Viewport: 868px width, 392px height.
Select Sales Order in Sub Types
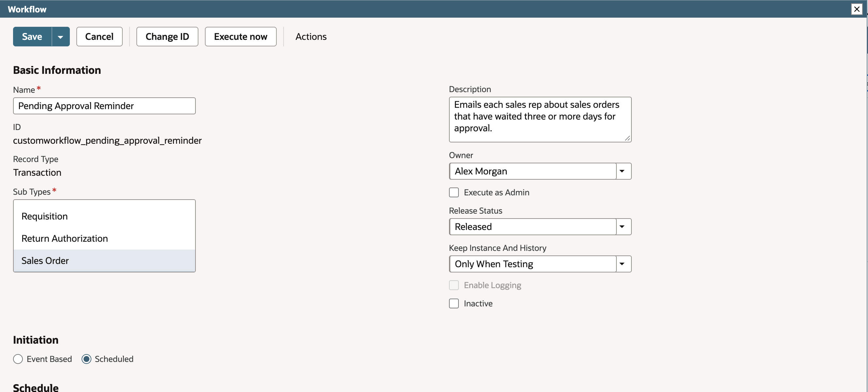tap(104, 261)
